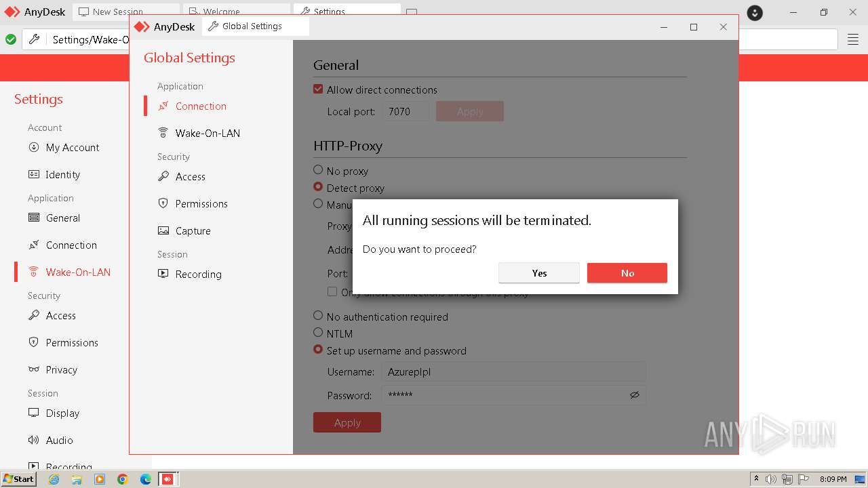The height and width of the screenshot is (488, 868).
Task: Click AnyDesk icon in taskbar
Action: (167, 479)
